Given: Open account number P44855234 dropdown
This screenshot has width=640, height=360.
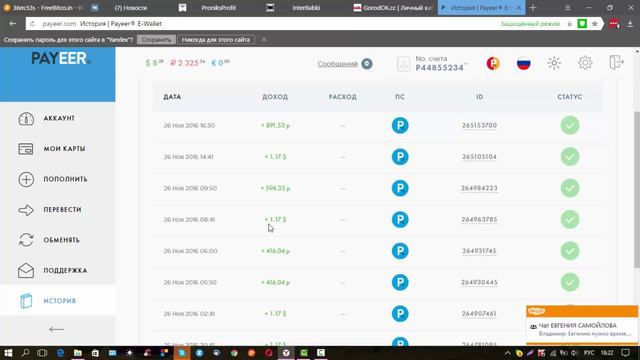Looking at the screenshot, I should coord(441,64).
